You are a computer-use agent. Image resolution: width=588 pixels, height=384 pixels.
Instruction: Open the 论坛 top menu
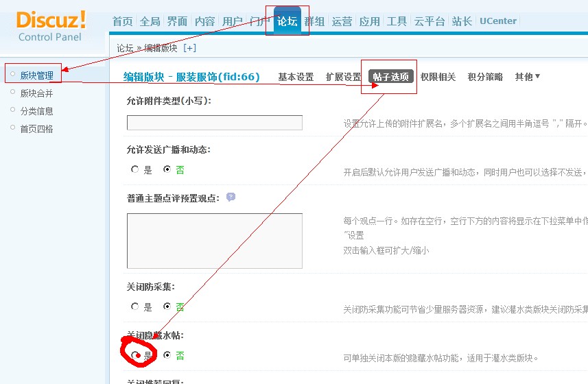pos(287,21)
